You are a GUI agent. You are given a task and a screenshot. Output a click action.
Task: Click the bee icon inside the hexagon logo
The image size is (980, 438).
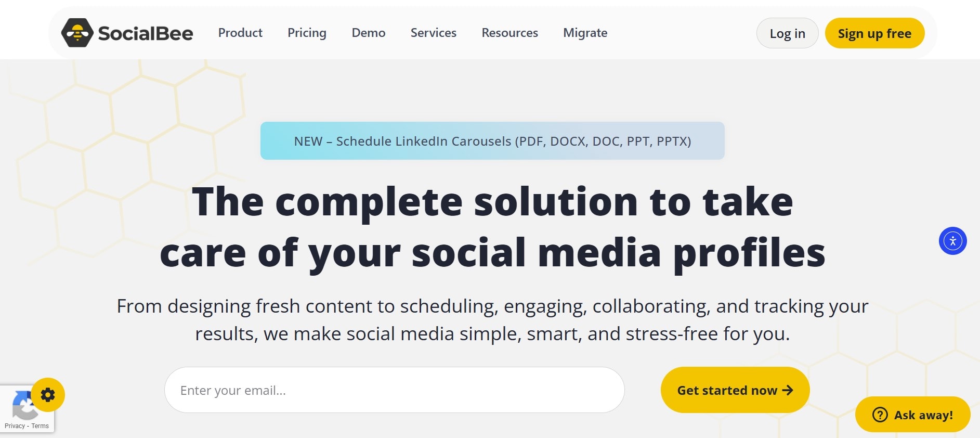[77, 32]
